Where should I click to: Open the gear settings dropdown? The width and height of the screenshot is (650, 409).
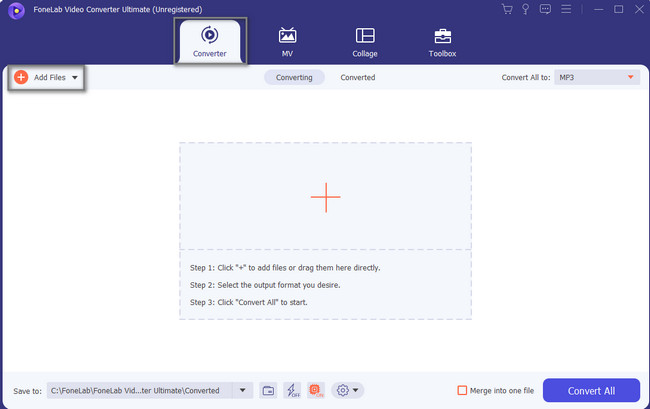pos(347,390)
